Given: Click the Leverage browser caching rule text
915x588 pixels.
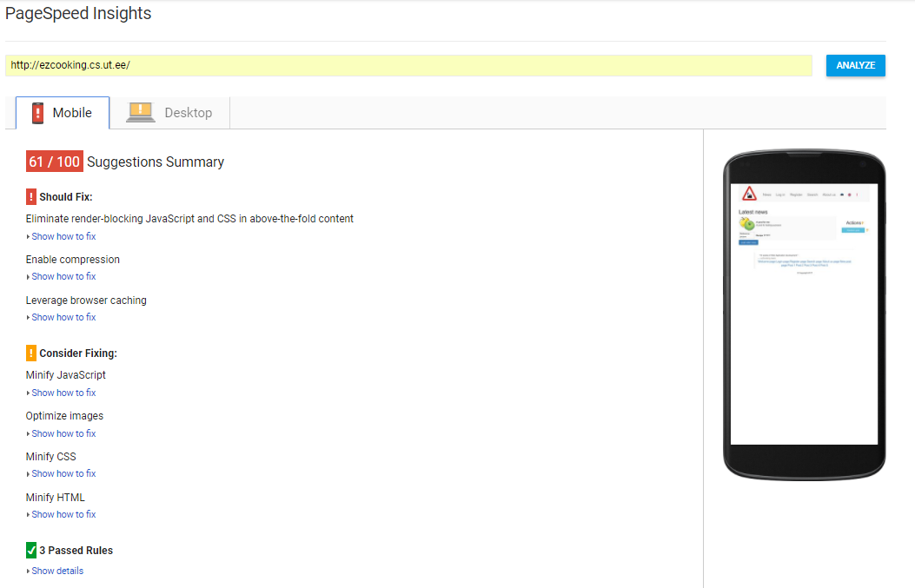Looking at the screenshot, I should point(86,301).
